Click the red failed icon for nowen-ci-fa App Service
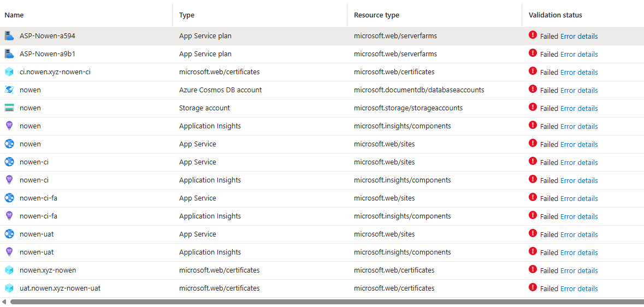Image resolution: width=644 pixels, height=307 pixels. point(533,197)
